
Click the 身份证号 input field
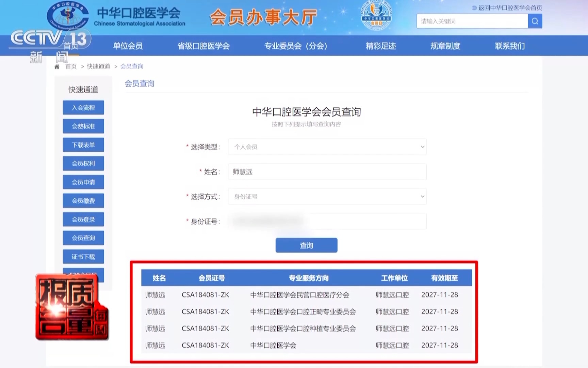pos(327,221)
